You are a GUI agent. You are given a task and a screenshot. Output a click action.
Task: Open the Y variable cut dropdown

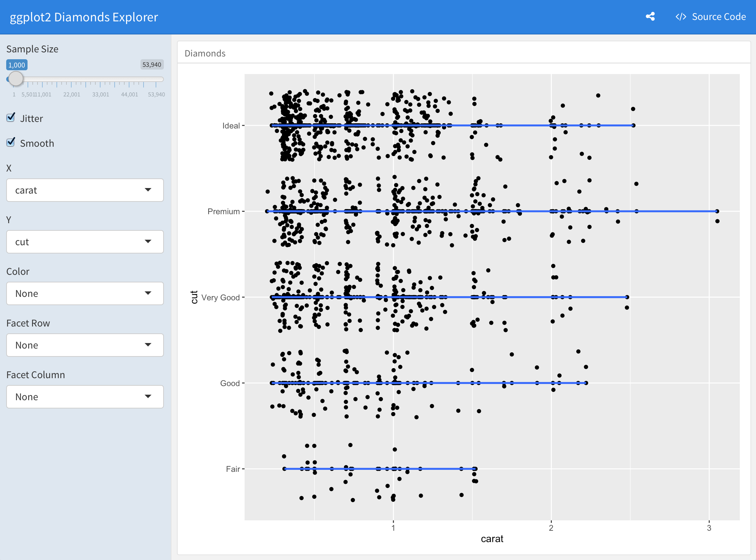pyautogui.click(x=85, y=242)
